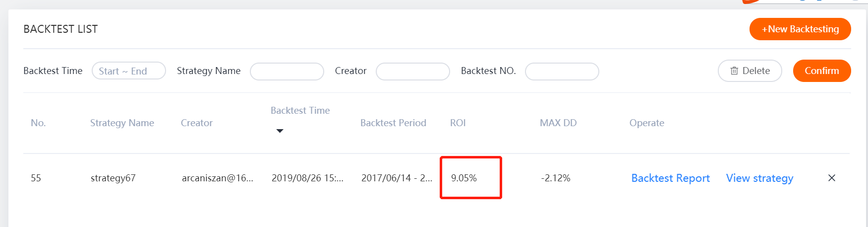This screenshot has width=868, height=227.
Task: Focus the Creator filter field
Action: 413,72
